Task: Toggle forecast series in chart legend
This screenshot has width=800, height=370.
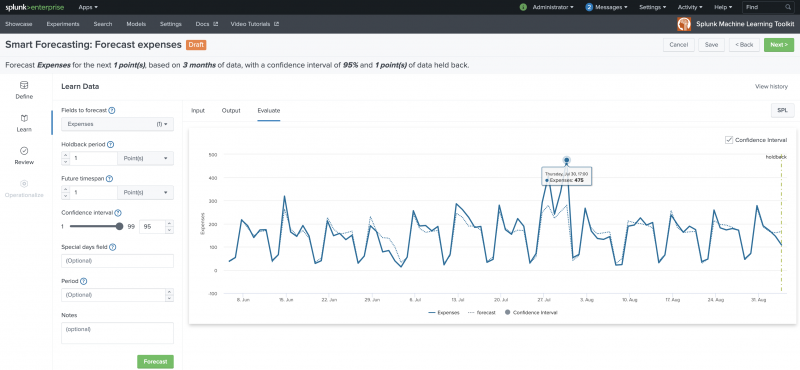Action: pyautogui.click(x=482, y=312)
